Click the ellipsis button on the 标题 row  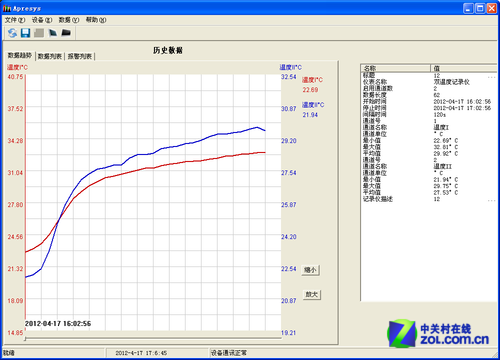point(491,77)
